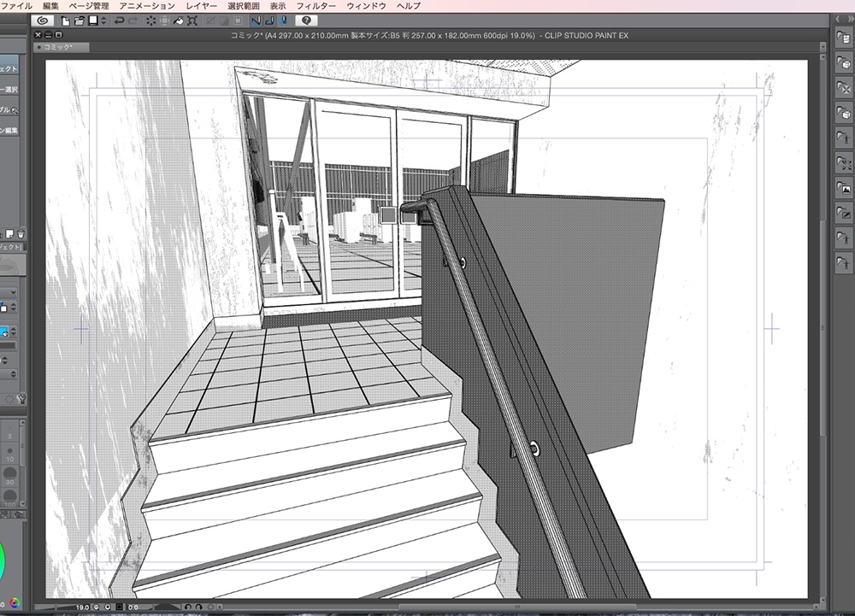Open the save options dropdown arrow in toolbar
The image size is (855, 616).
tap(104, 20)
